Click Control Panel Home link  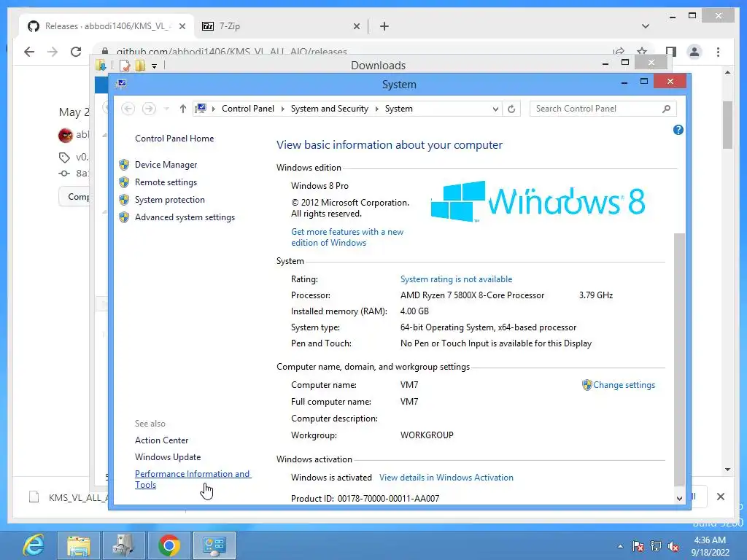pos(174,139)
